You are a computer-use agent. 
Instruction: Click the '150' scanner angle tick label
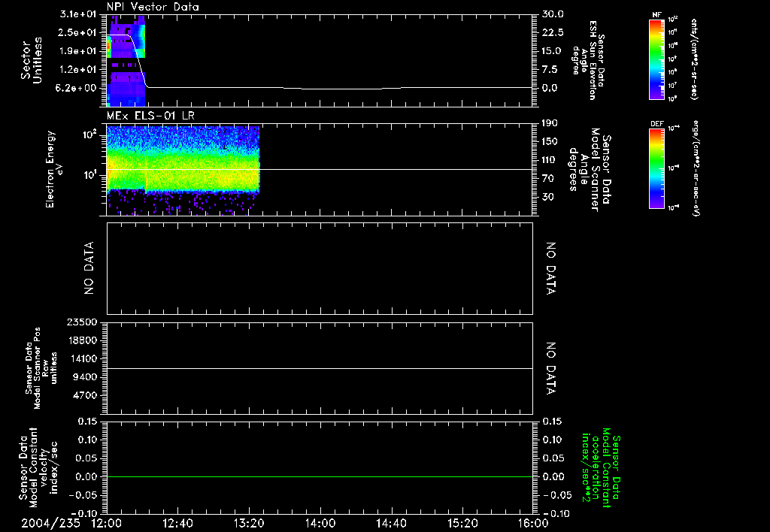tap(550, 141)
